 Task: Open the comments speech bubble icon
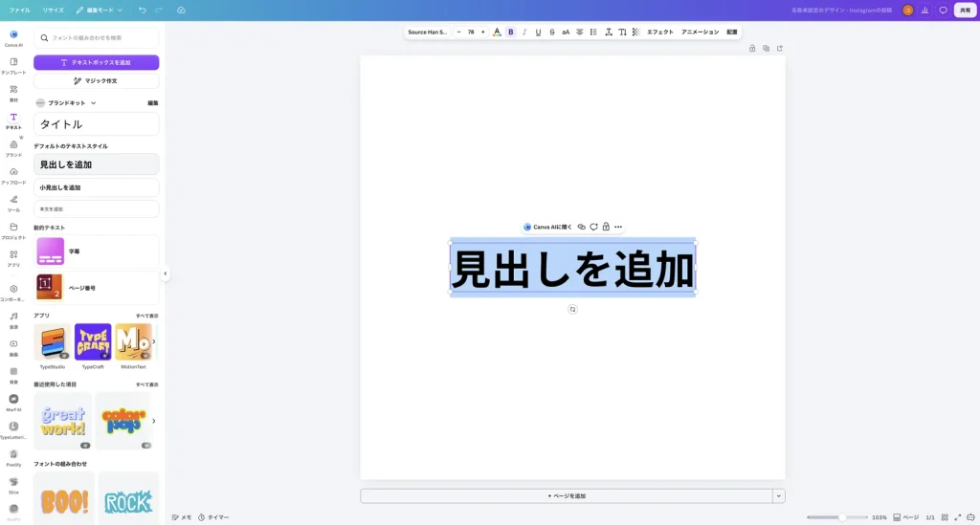click(x=943, y=10)
